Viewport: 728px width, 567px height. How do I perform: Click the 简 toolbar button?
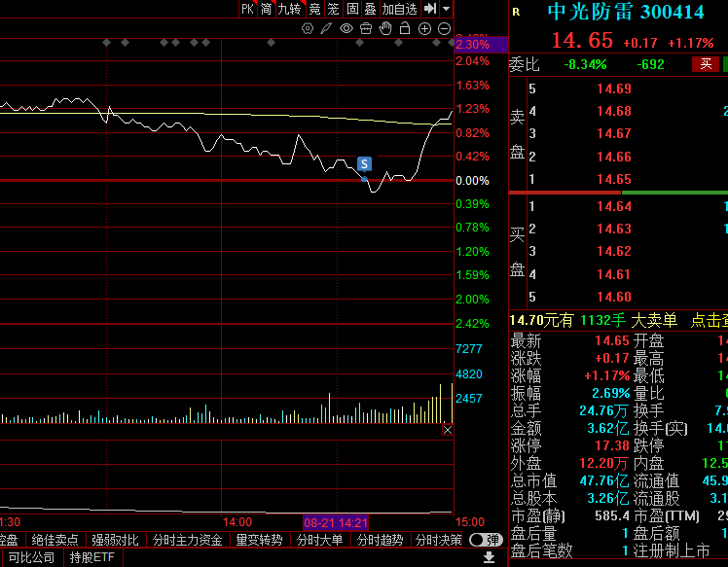[x=266, y=9]
